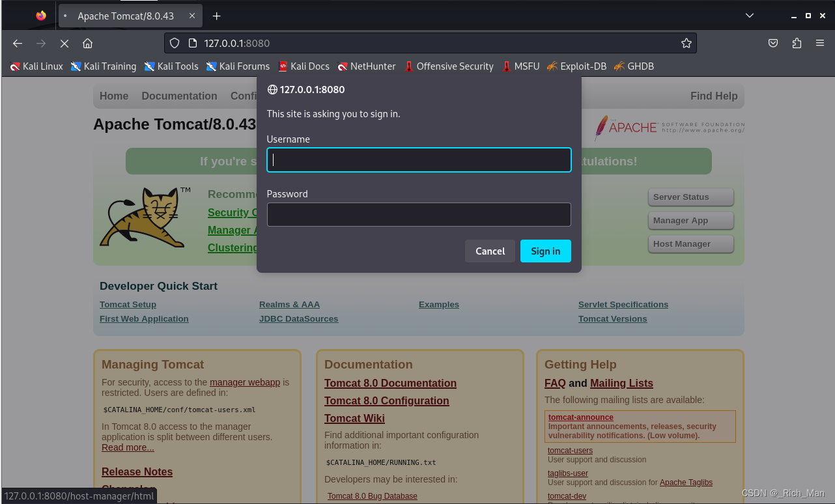
Task: Click the Sign in button
Action: (545, 251)
